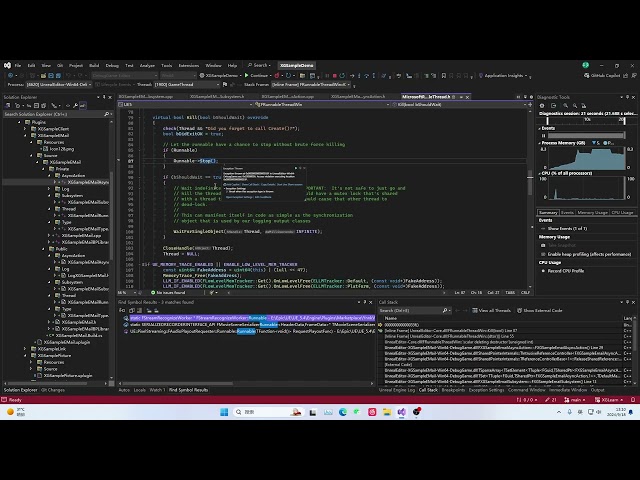The width and height of the screenshot is (640, 480).
Task: Click the Solution Explorer home/switch views icon
Action: (8, 106)
